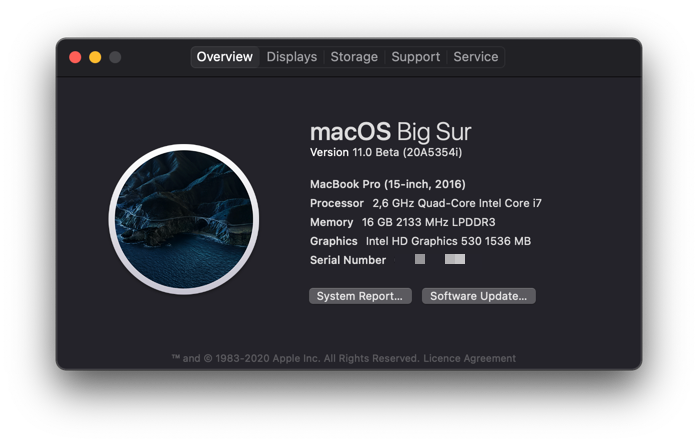Open the Licence Agreement link
Viewport: 698px width, 444px height.
tap(469, 358)
